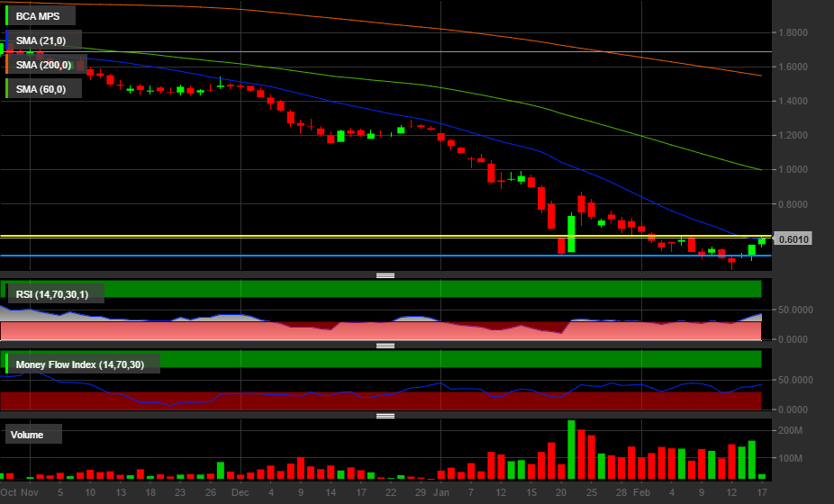The image size is (834, 504).
Task: Click the green BCA MPS color marker
Action: tap(6, 16)
